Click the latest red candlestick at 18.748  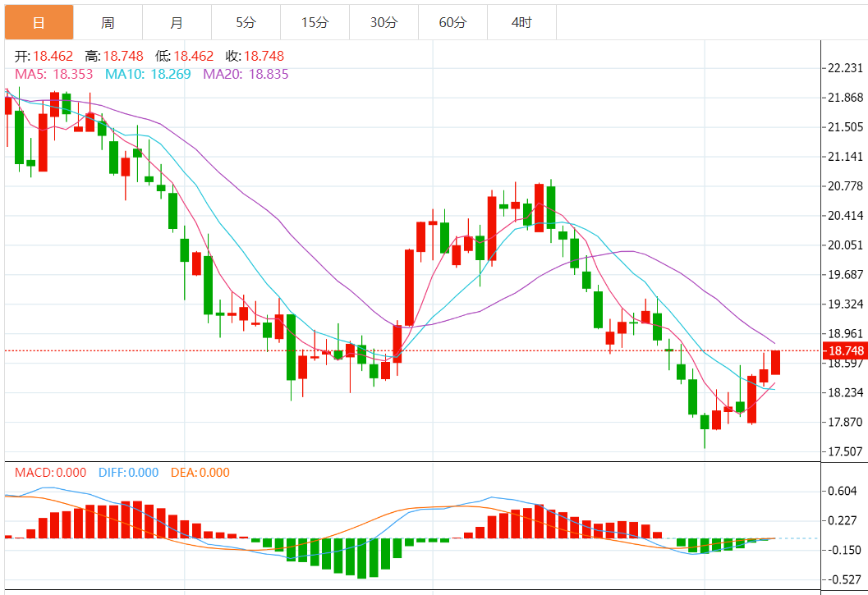775,363
